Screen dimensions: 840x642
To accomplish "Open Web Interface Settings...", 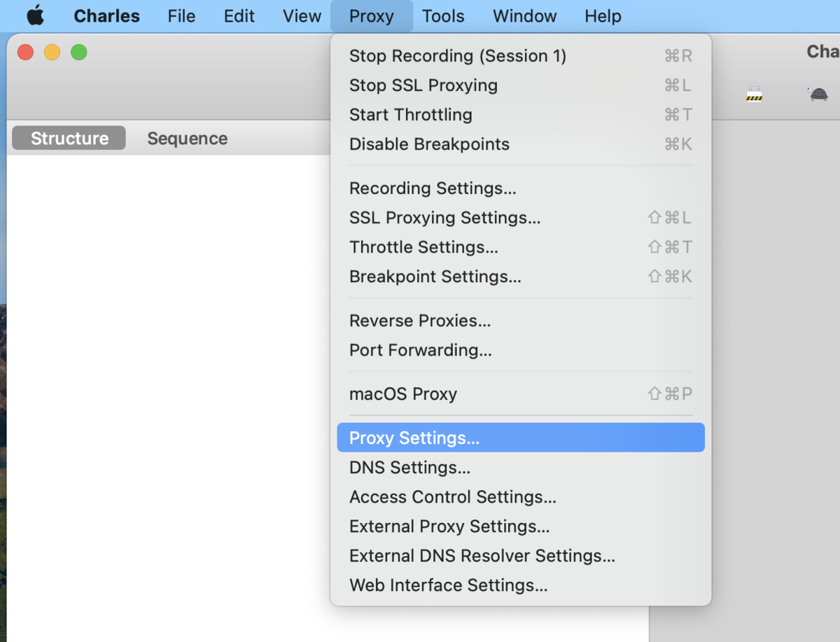I will pos(448,585).
